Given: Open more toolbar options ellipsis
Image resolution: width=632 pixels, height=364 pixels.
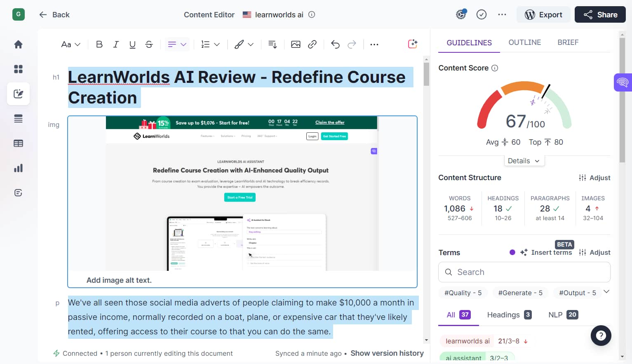Looking at the screenshot, I should tap(374, 45).
